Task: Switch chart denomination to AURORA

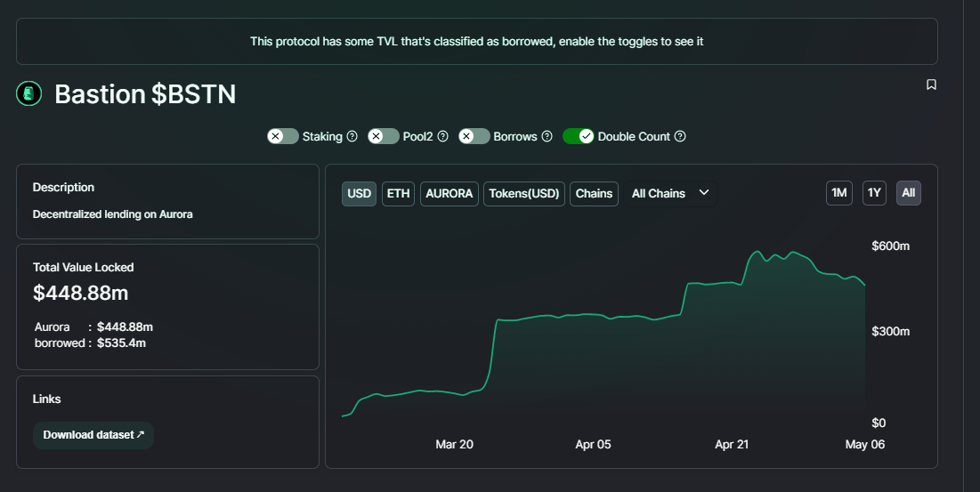Action: click(450, 194)
